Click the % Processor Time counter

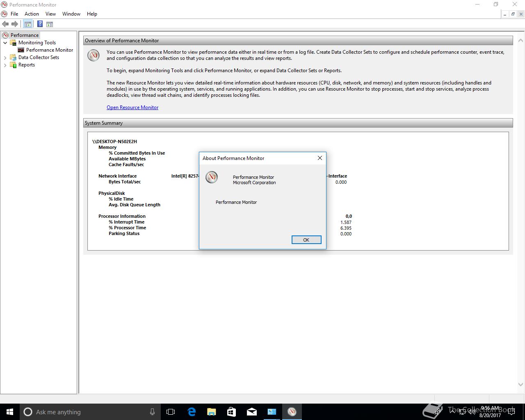point(127,228)
